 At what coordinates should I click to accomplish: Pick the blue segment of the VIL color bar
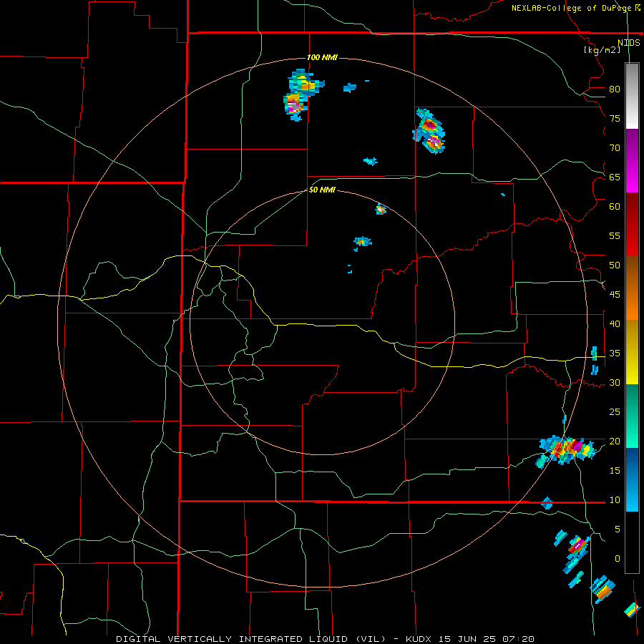click(x=632, y=479)
